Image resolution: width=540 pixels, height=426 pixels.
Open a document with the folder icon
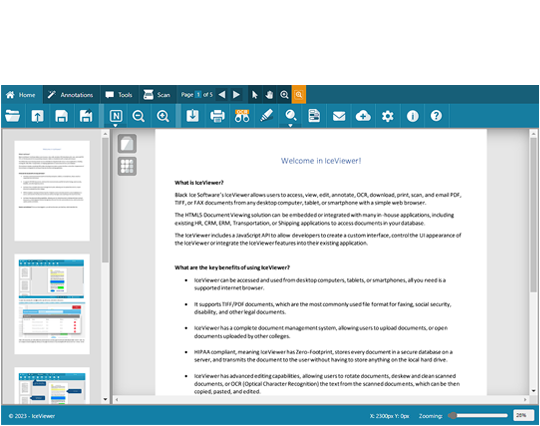pos(13,116)
